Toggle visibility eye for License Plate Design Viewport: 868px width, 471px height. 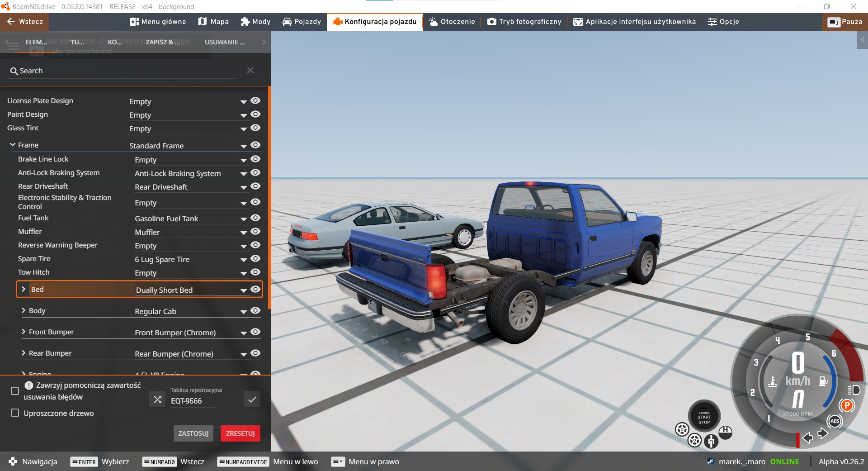pyautogui.click(x=255, y=100)
